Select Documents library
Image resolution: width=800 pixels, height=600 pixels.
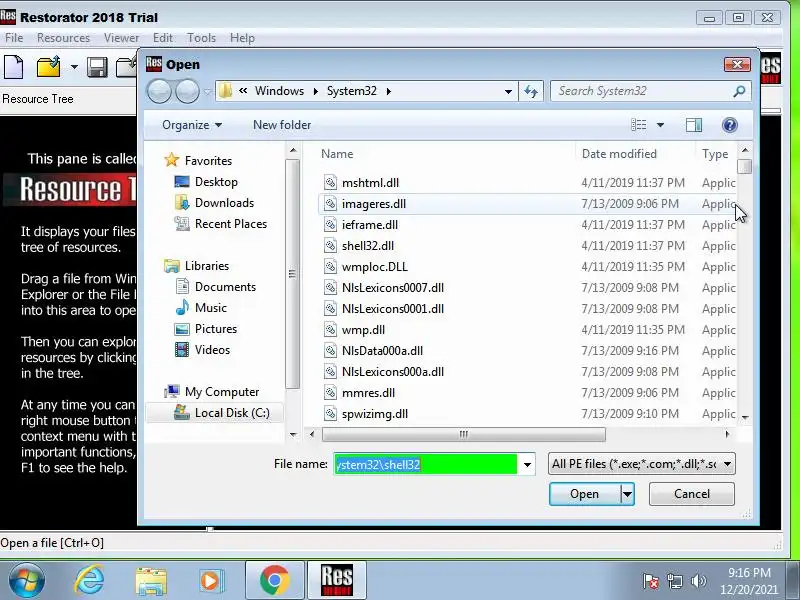(x=225, y=287)
